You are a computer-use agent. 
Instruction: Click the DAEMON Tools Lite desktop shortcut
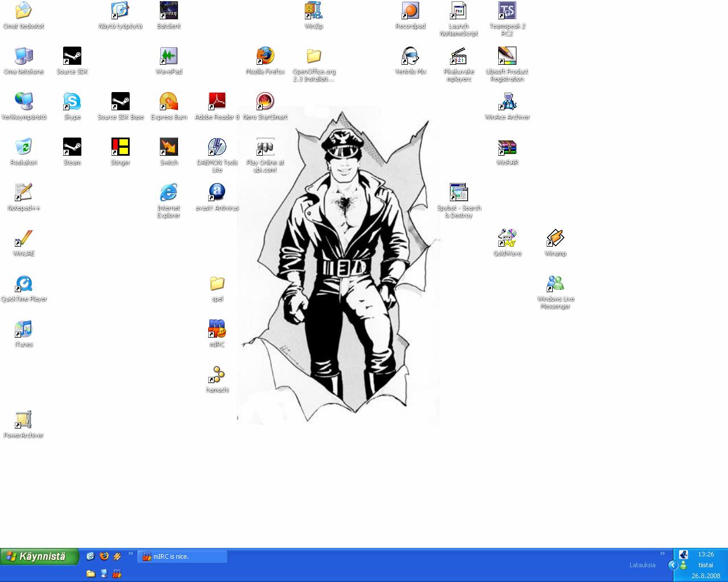point(217,155)
